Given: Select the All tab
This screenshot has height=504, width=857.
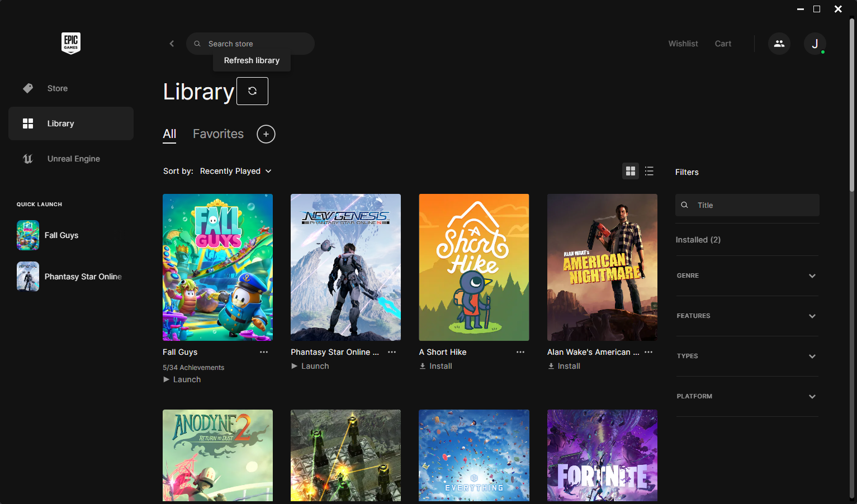Looking at the screenshot, I should pyautogui.click(x=169, y=134).
